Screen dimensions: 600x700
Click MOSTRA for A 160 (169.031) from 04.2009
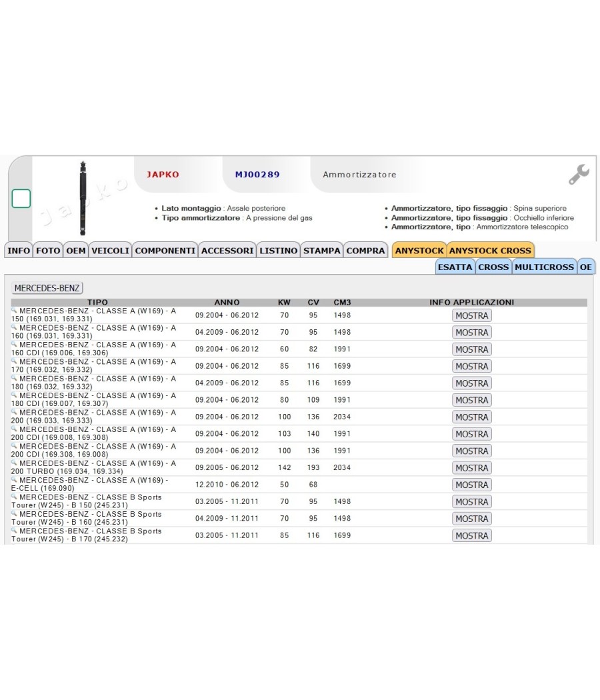point(472,333)
